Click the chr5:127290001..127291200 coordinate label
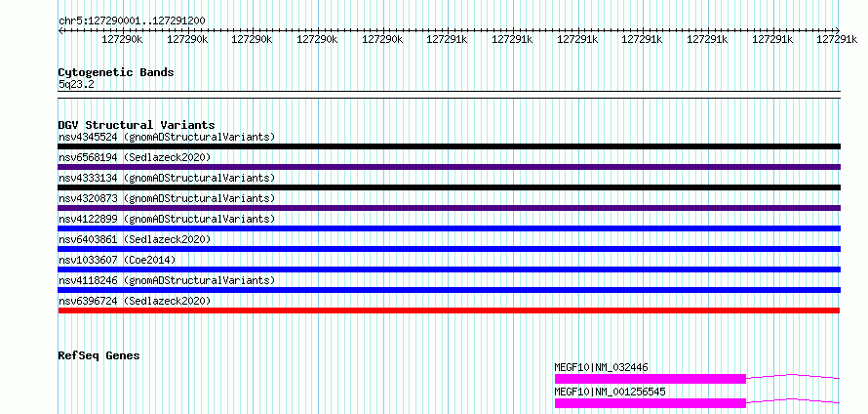This screenshot has height=414, width=868. pos(132,21)
